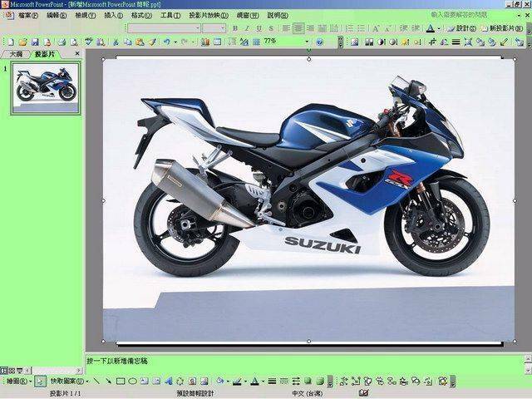Run the Spelling check icon

tap(89, 42)
